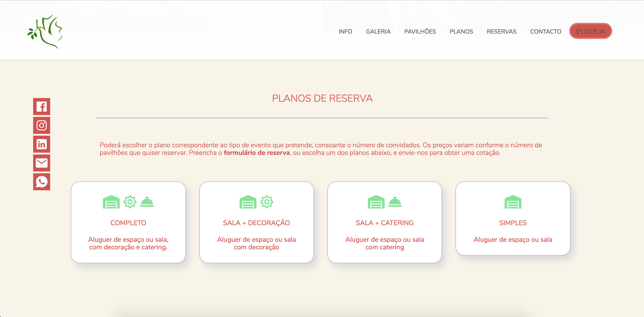Open the INFO menu item
Screen dimensions: 644x317
345,32
